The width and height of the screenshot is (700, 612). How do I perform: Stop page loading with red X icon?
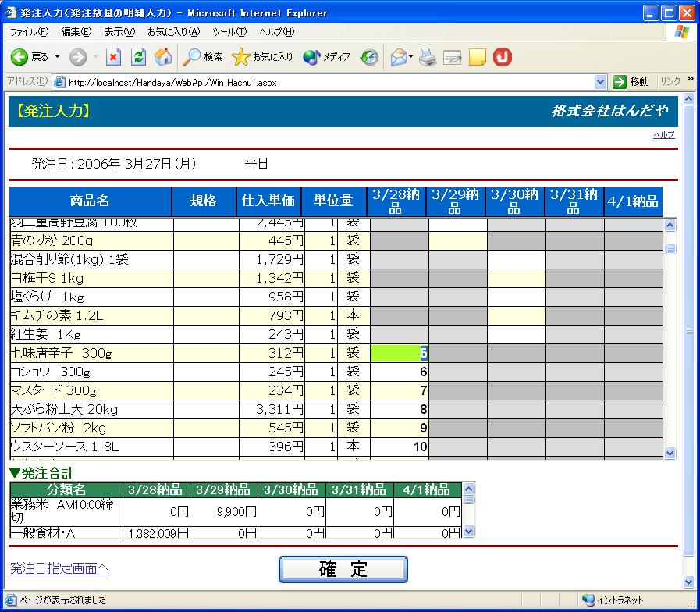pos(113,57)
